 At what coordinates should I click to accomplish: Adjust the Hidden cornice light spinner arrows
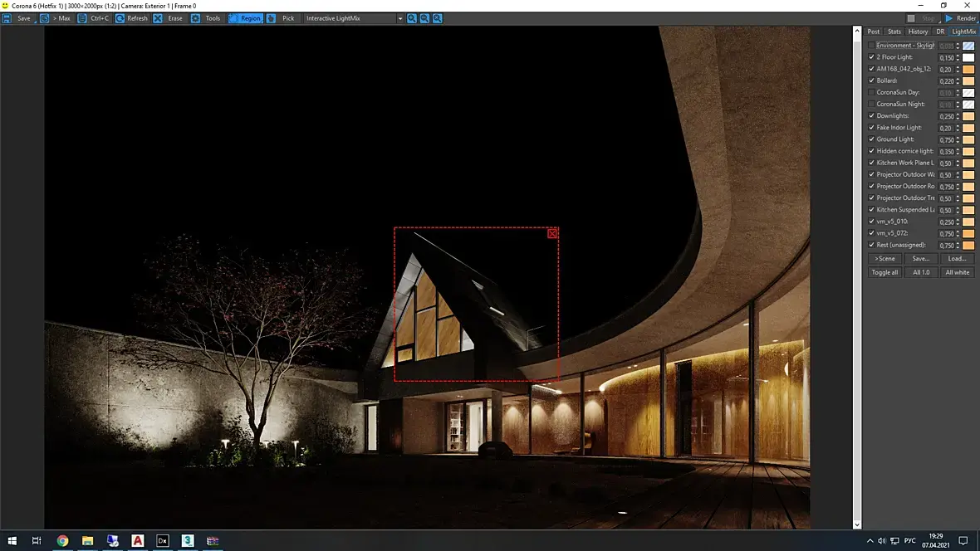click(x=958, y=151)
